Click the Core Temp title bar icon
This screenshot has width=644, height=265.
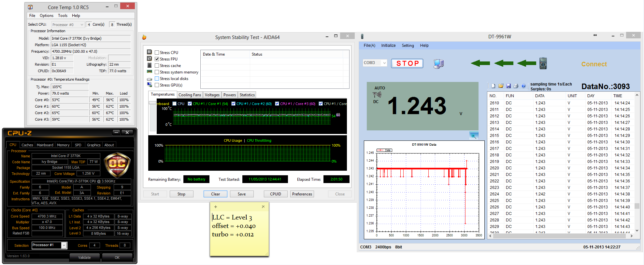(x=30, y=7)
